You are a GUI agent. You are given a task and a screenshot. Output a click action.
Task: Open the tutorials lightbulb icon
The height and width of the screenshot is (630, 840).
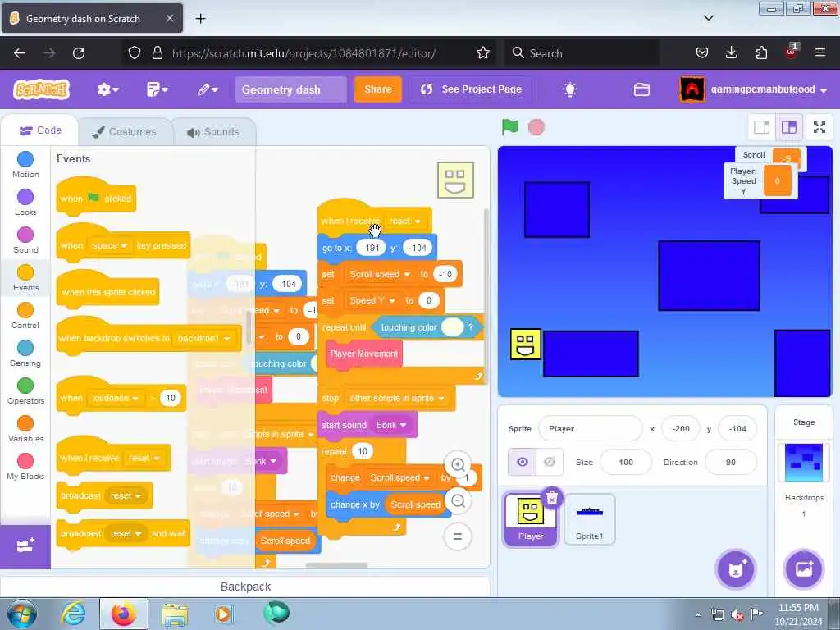point(570,89)
